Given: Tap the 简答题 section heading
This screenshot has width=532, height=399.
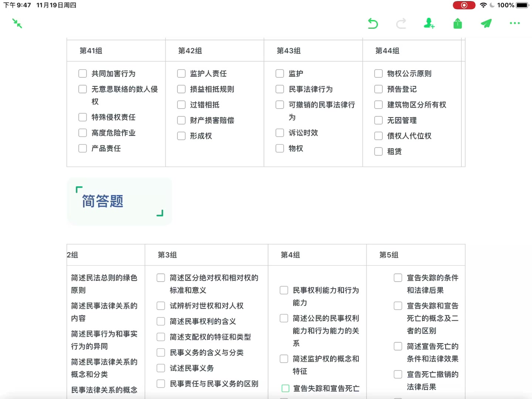Looking at the screenshot, I should (103, 201).
